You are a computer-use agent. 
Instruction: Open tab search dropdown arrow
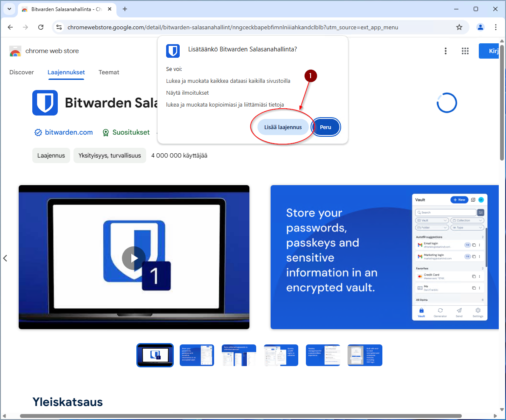click(9, 9)
